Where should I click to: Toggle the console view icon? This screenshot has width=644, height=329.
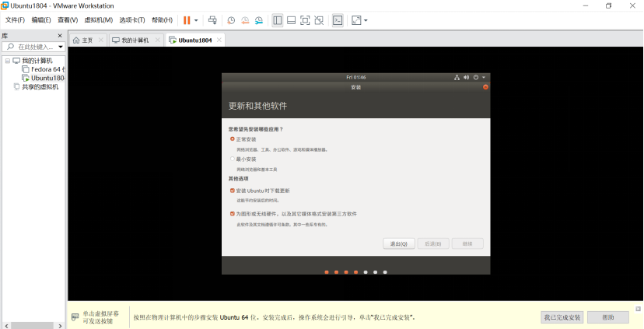tap(338, 20)
